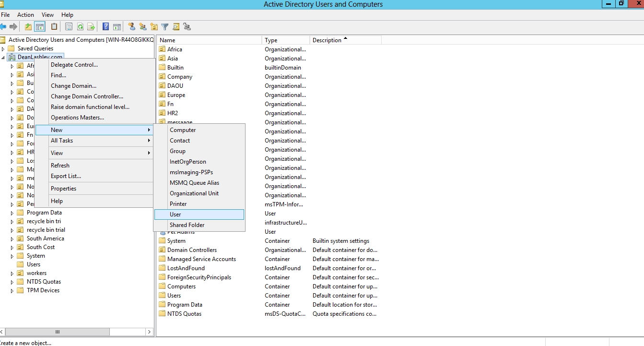Click the Export List toolbar icon
The height and width of the screenshot is (346, 644).
point(91,27)
